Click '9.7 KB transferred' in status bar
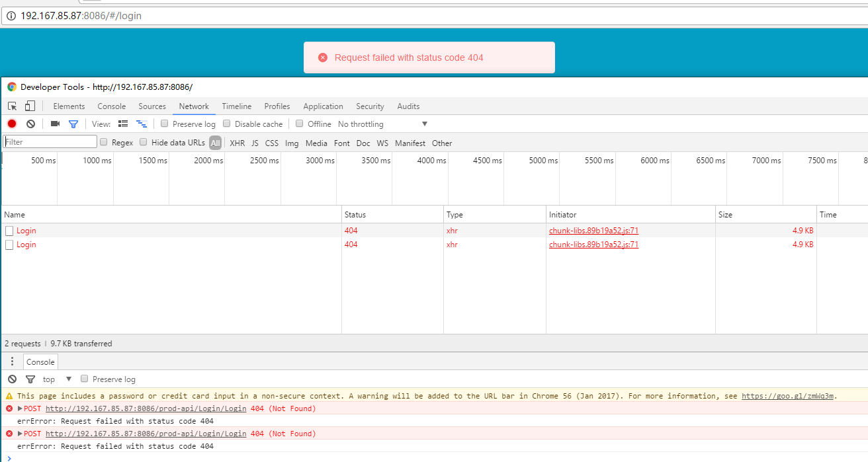Image resolution: width=868 pixels, height=462 pixels. point(81,344)
